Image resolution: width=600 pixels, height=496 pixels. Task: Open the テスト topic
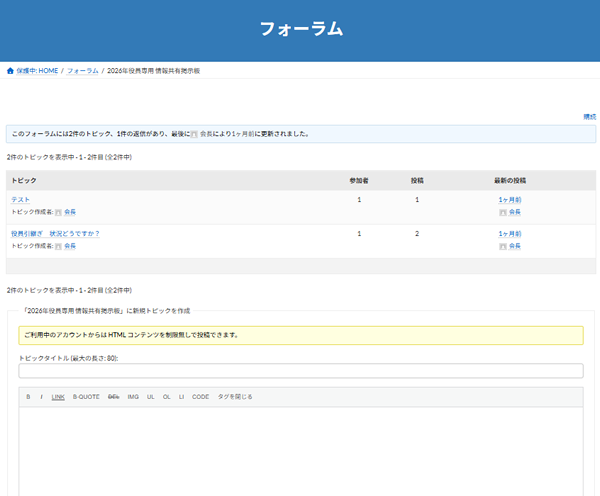coord(20,200)
